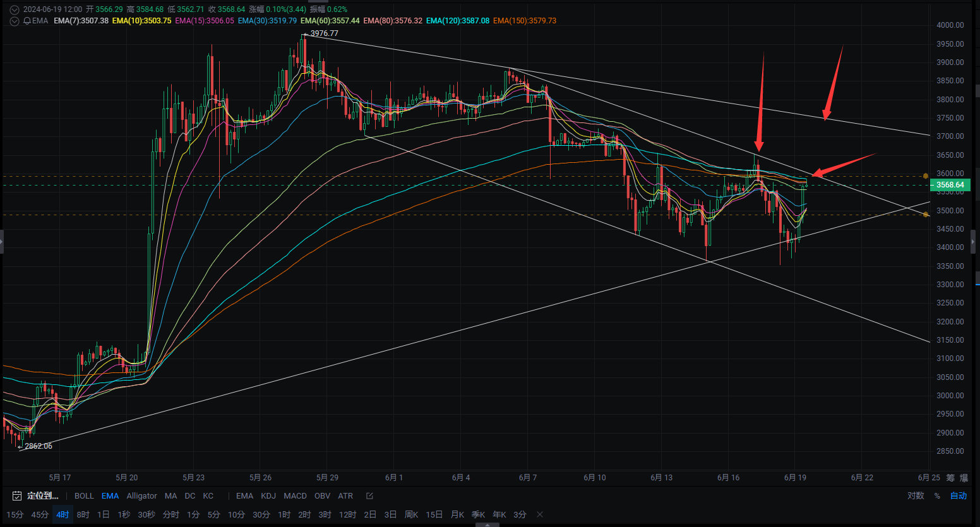
Task: Open the 筹 chip distribution icon
Action: click(x=951, y=478)
